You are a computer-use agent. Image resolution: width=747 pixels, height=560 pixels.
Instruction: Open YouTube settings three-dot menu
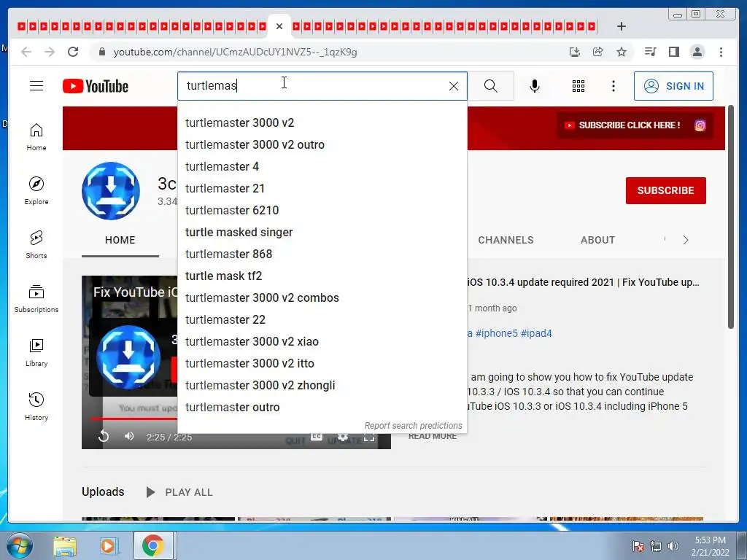tap(613, 86)
